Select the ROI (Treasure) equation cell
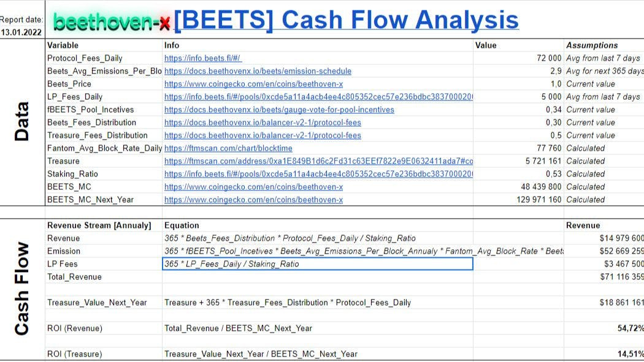The width and height of the screenshot is (644, 362). [318, 354]
